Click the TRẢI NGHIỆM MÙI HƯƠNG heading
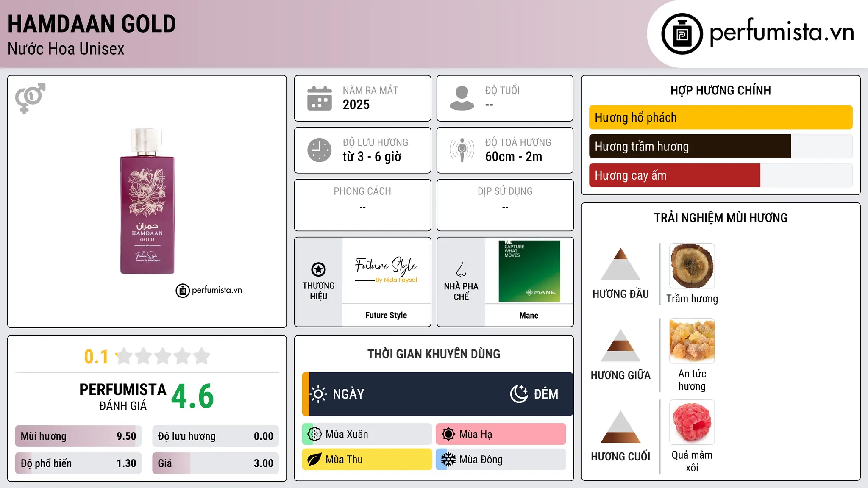 pyautogui.click(x=721, y=218)
